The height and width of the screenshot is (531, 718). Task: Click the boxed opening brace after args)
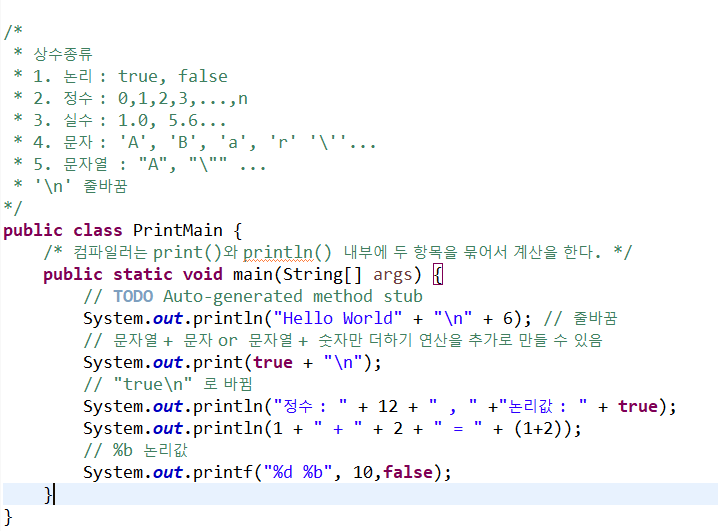(438, 275)
